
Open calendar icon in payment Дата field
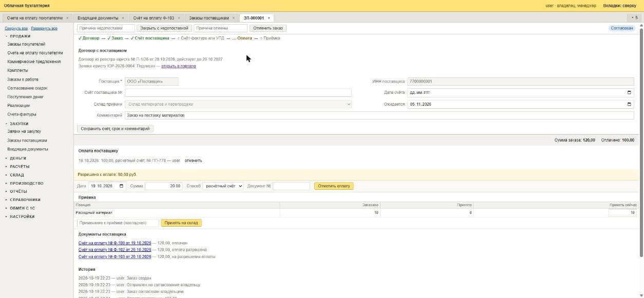click(122, 186)
